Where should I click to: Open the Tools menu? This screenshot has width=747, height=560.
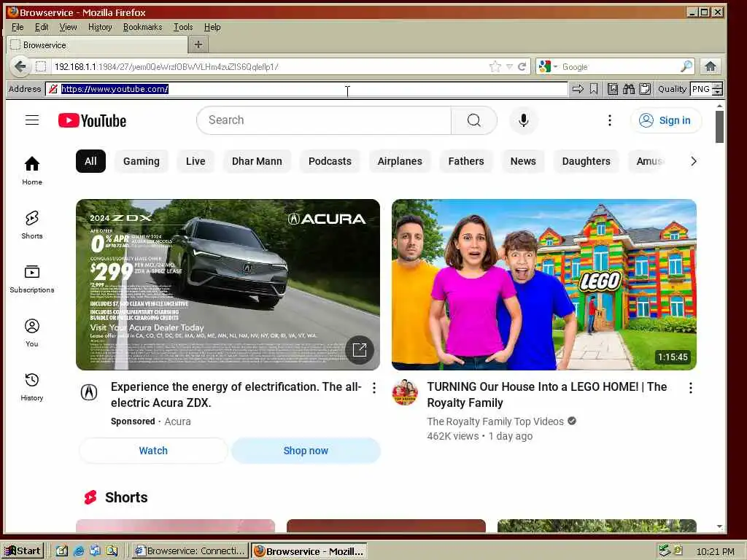coord(183,27)
